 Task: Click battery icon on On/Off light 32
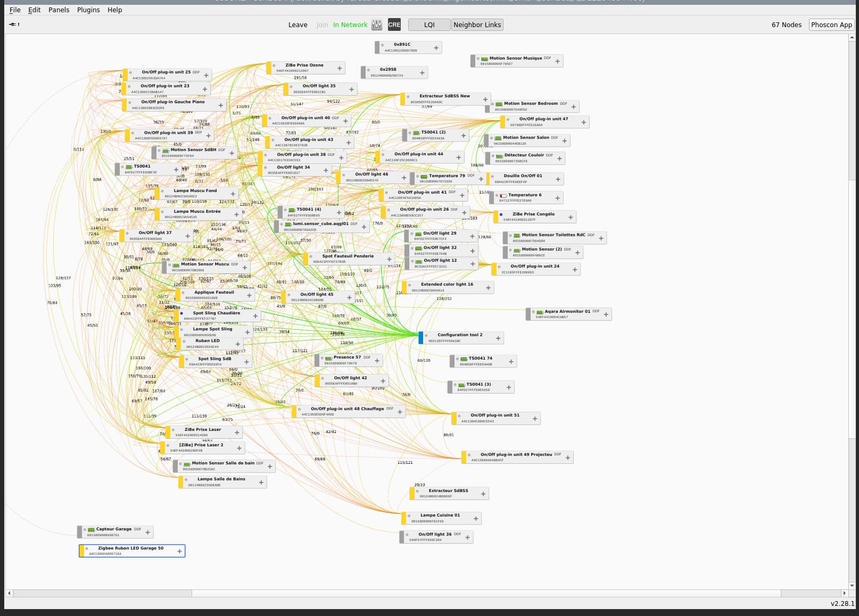pyautogui.click(x=419, y=248)
